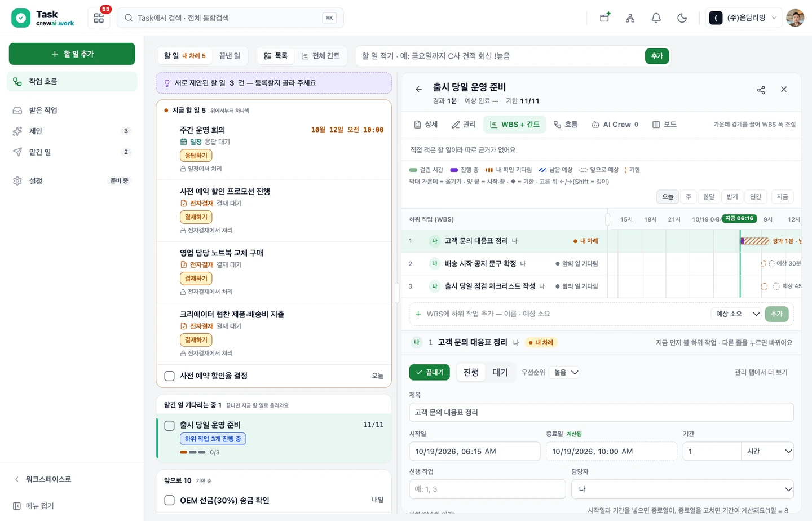
Task: Switch to the 관리 tab
Action: [x=464, y=125]
